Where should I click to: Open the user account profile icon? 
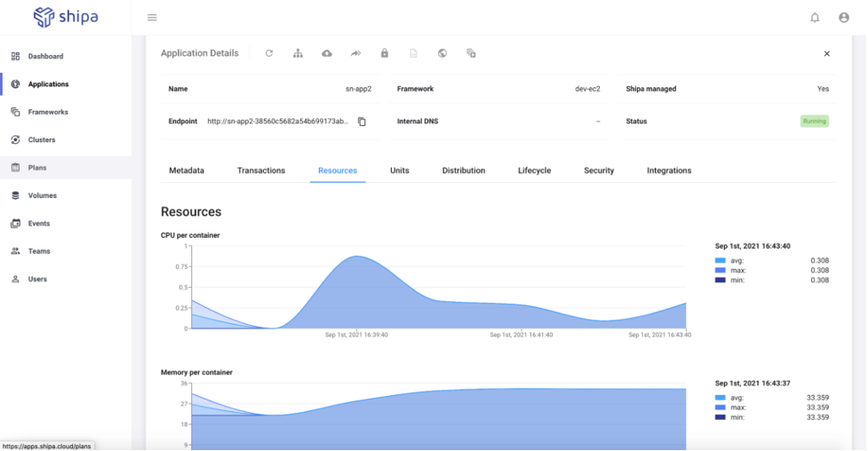click(843, 18)
